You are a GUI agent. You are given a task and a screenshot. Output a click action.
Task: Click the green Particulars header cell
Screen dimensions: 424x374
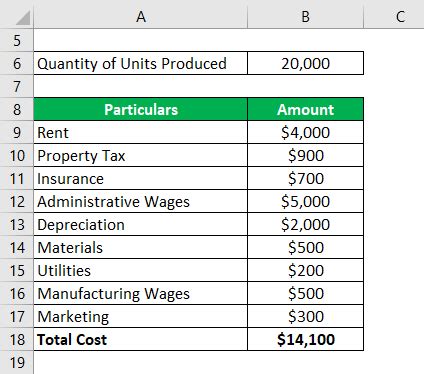tap(141, 109)
